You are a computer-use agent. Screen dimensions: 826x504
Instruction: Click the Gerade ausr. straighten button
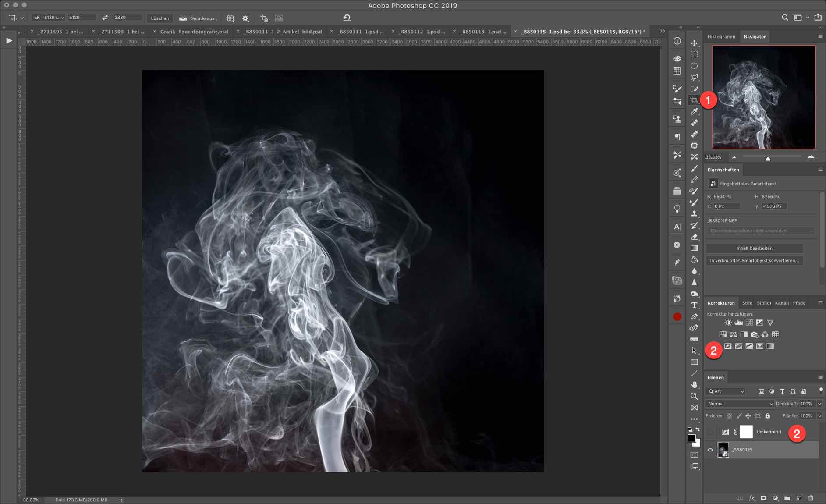(x=198, y=18)
